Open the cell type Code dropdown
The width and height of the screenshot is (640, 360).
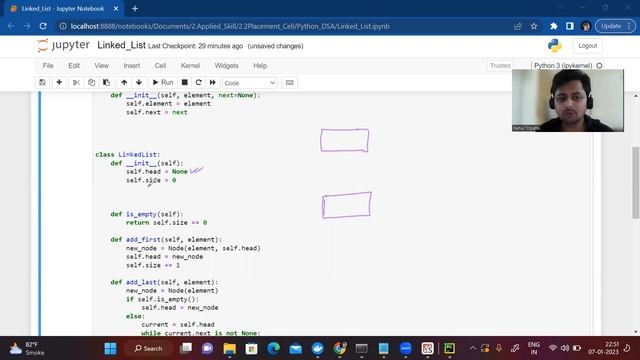[249, 83]
